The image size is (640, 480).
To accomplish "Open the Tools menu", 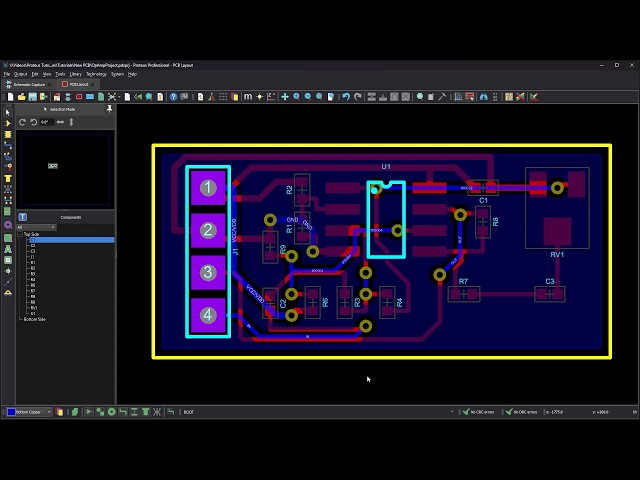I will 60,74.
